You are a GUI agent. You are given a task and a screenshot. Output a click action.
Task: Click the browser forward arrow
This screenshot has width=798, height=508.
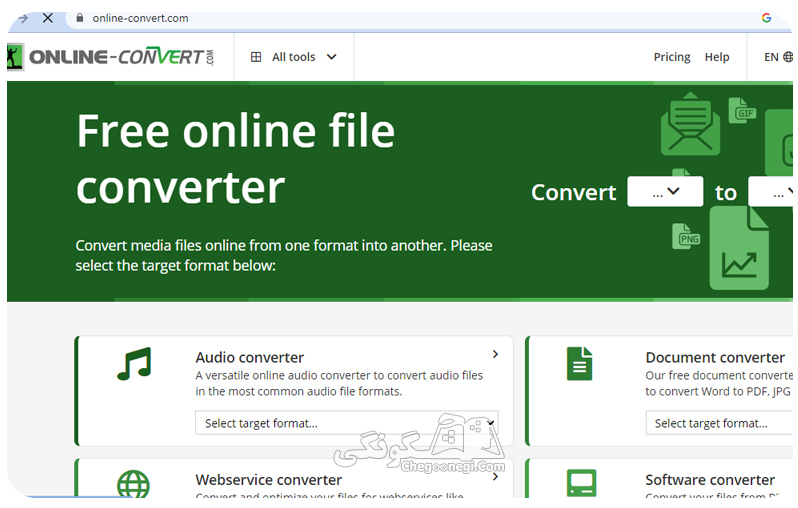23,18
